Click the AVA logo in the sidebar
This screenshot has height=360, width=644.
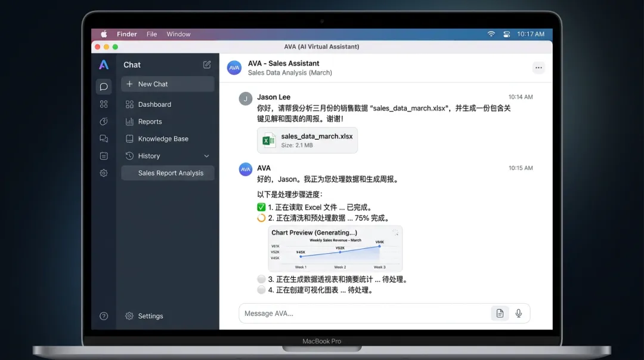click(104, 64)
